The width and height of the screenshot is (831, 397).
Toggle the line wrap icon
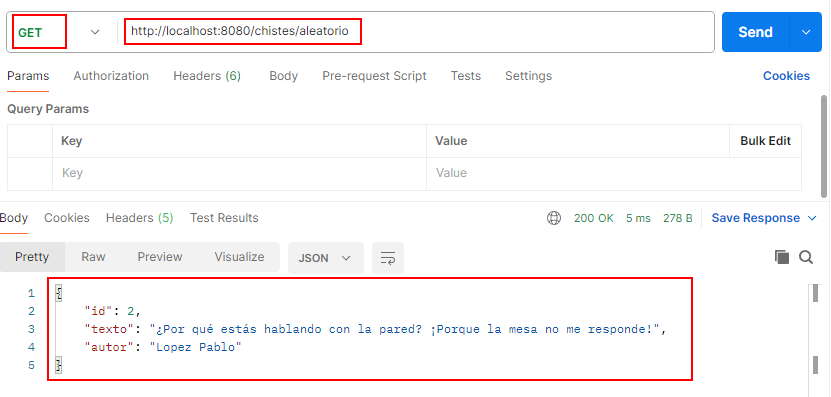coord(388,258)
